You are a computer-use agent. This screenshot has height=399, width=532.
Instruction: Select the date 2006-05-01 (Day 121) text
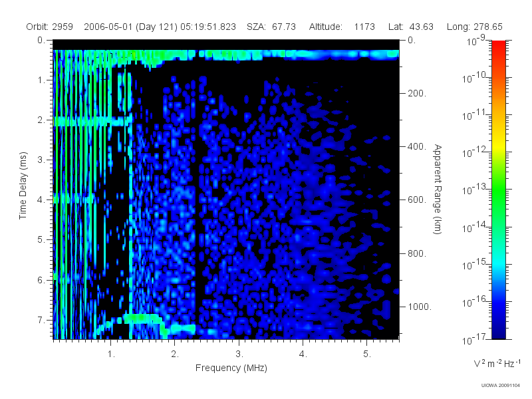130,27
